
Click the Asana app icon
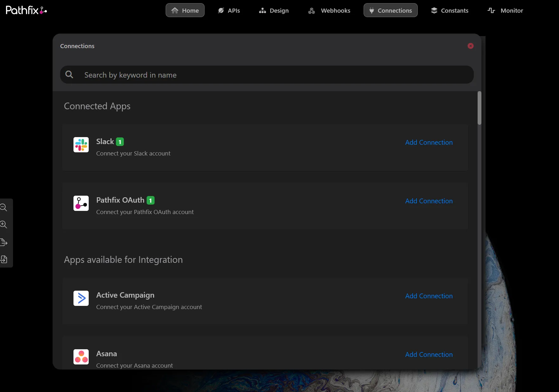(81, 357)
